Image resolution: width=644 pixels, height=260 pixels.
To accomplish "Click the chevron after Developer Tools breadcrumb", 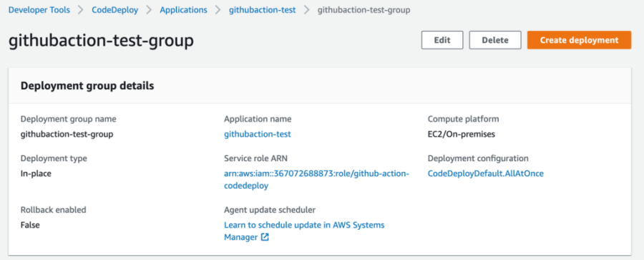I will coord(80,10).
